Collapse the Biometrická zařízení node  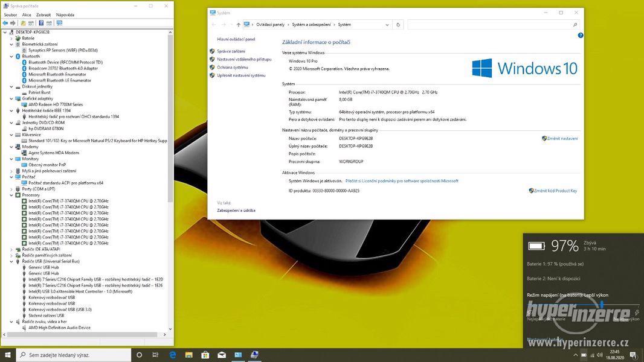(11, 44)
